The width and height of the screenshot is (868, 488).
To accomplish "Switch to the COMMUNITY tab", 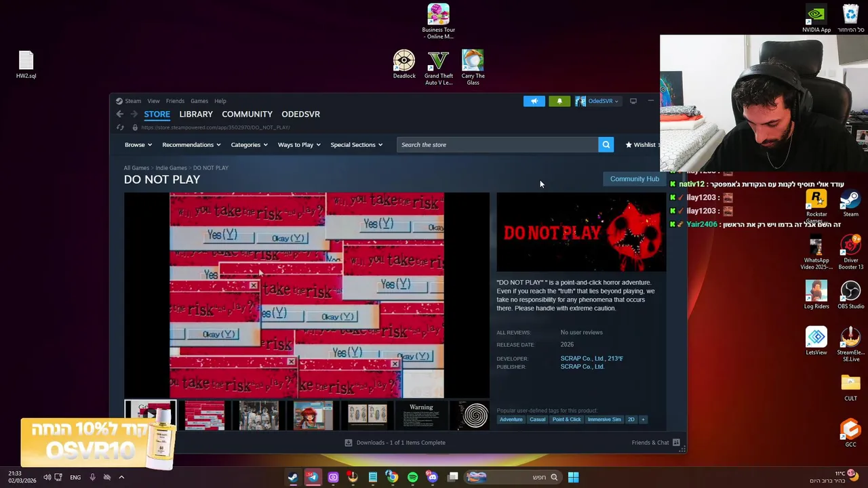I will click(x=247, y=114).
